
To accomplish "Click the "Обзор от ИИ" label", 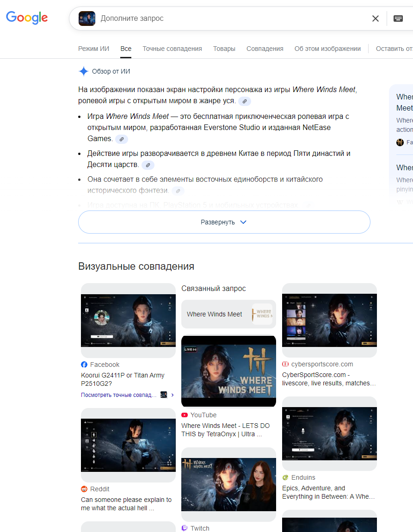I will click(x=111, y=71).
